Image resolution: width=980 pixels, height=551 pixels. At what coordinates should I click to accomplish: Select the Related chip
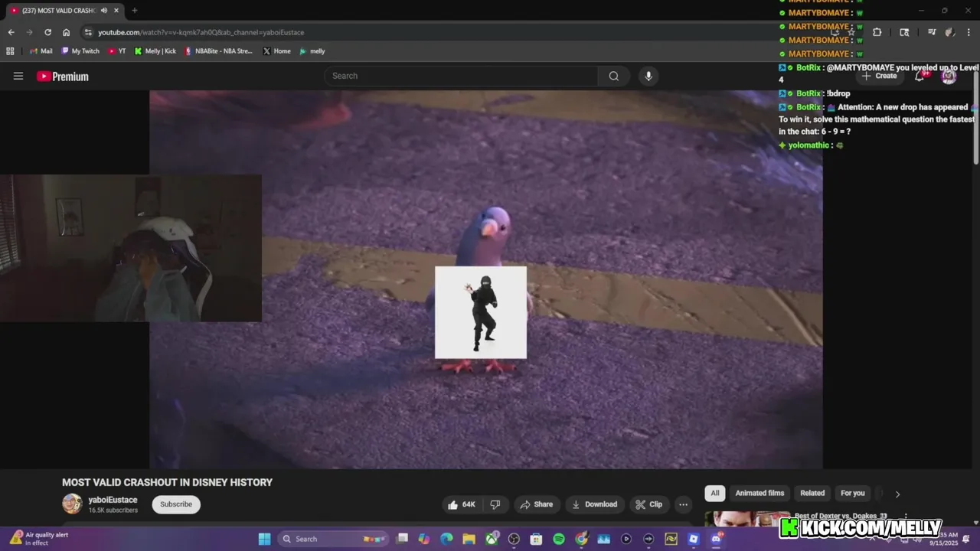(x=812, y=494)
